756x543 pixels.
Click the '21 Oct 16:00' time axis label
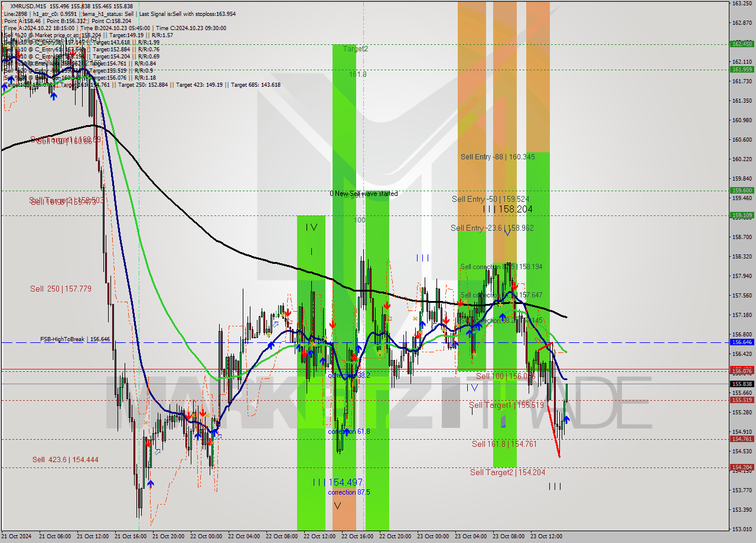tap(130, 537)
